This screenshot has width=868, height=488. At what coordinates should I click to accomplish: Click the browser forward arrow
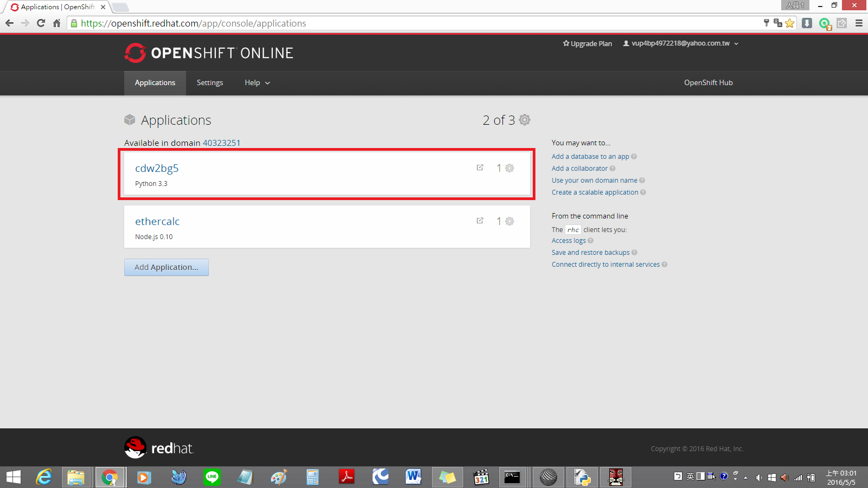pos(25,23)
